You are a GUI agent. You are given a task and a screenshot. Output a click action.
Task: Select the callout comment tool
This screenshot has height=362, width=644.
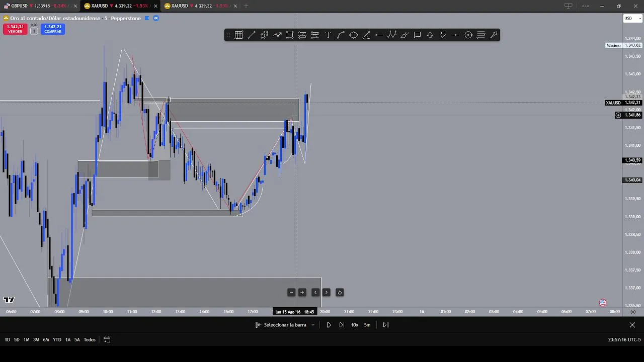click(417, 35)
